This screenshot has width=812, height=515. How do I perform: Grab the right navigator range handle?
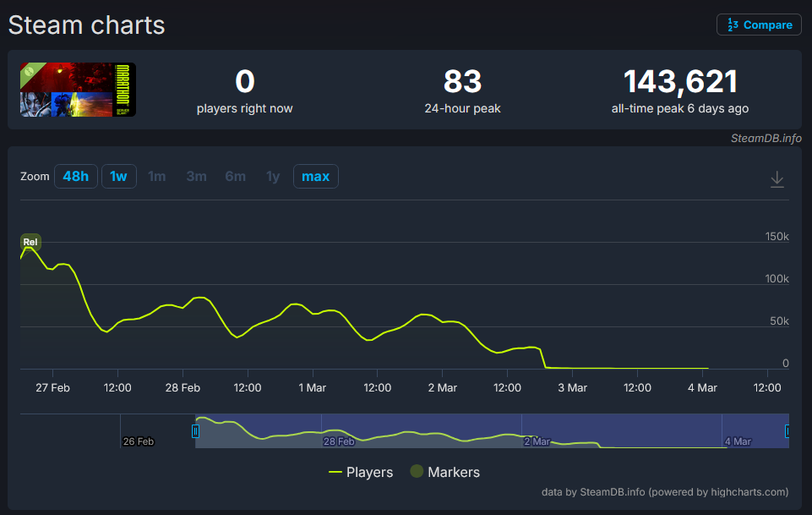tap(787, 431)
